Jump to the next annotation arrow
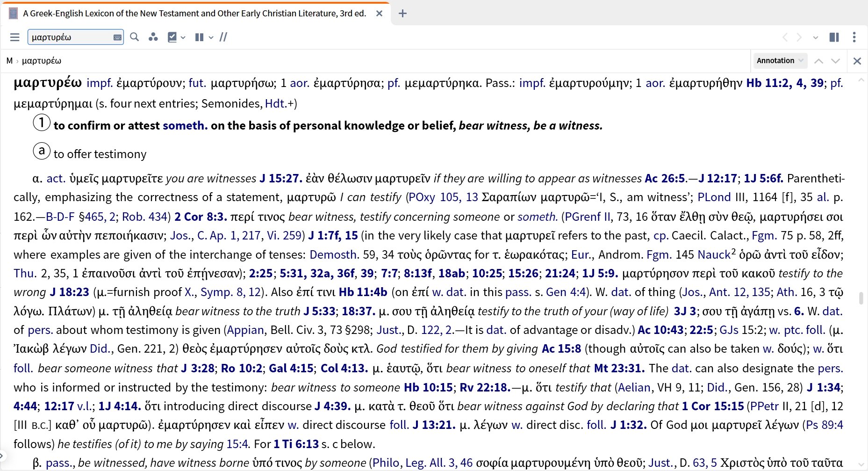 click(x=836, y=61)
